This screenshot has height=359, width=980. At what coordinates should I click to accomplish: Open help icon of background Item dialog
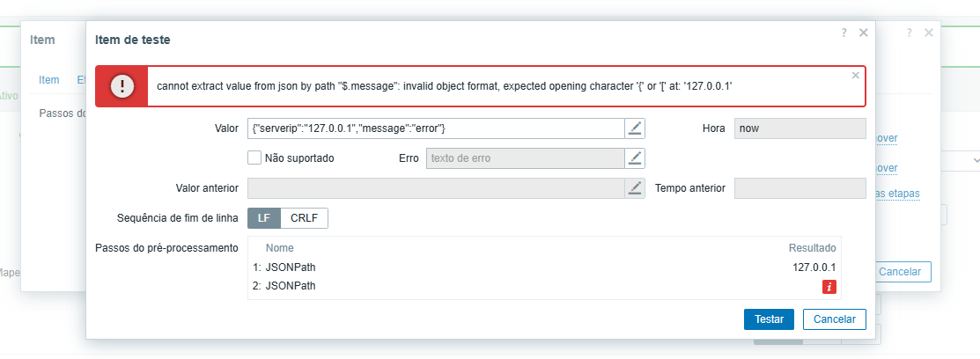click(909, 33)
